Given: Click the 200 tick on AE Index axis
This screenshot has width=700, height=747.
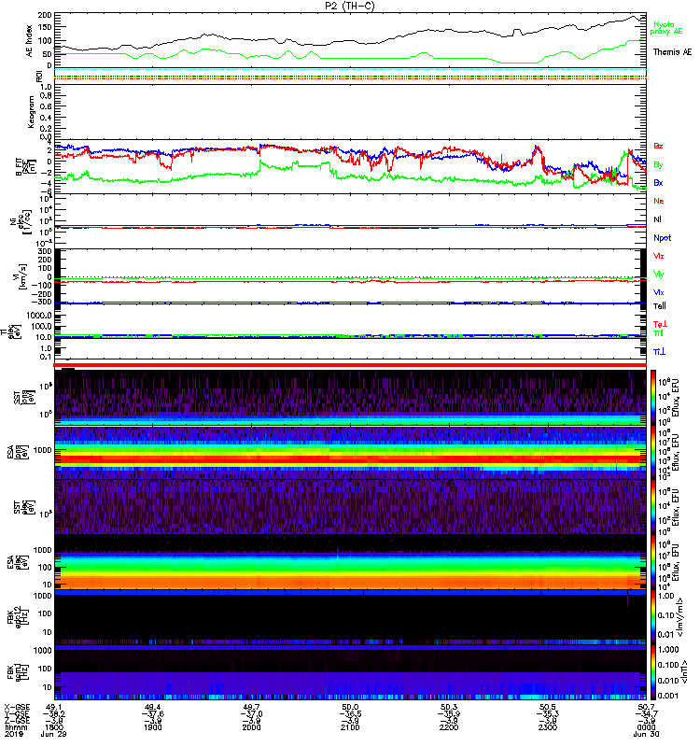Looking at the screenshot, I should [x=45, y=15].
